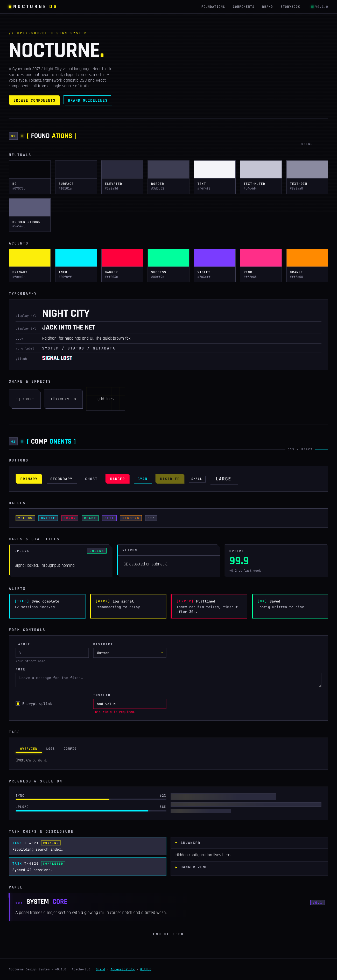Click the Upload progress bar
This screenshot has height=980, width=337.
click(91, 811)
